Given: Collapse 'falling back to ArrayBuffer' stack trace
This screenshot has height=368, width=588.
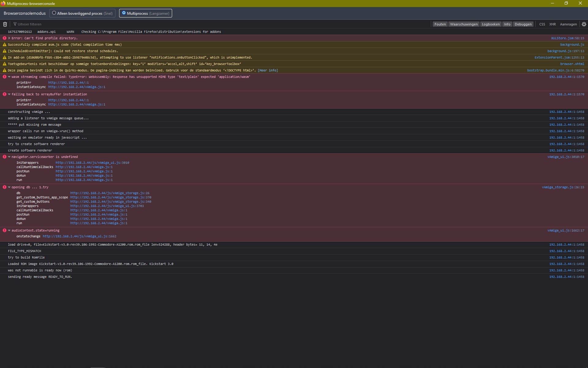Looking at the screenshot, I should pyautogui.click(x=9, y=94).
